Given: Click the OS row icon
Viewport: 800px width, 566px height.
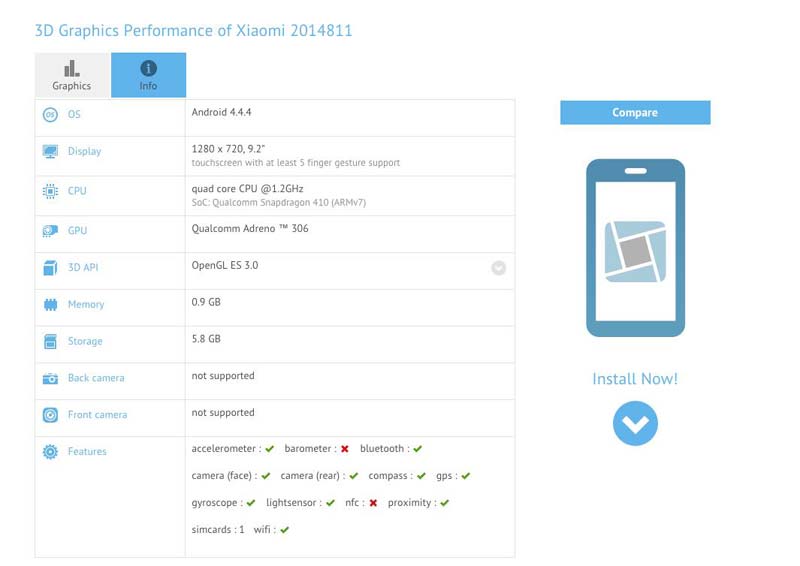Looking at the screenshot, I should tap(50, 115).
